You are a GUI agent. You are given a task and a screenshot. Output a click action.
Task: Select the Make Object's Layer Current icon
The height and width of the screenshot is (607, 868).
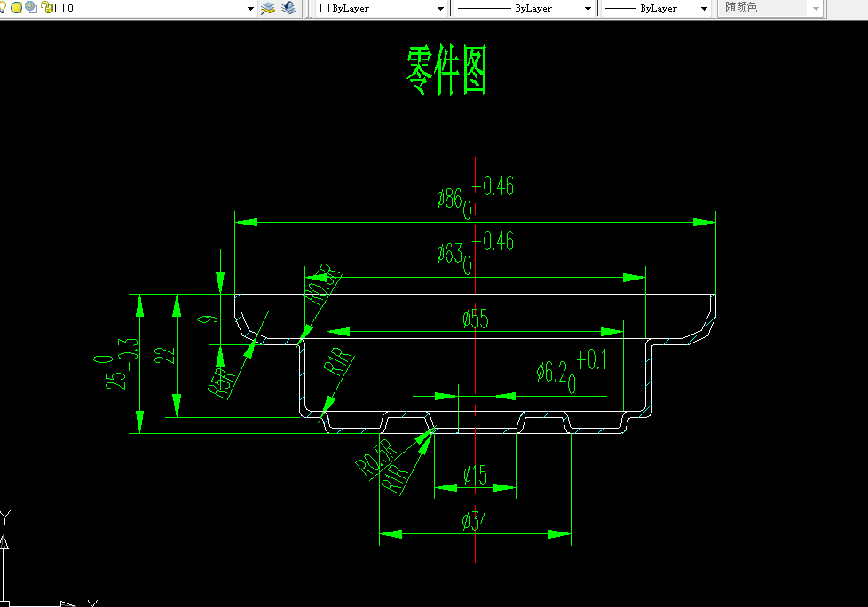(x=267, y=8)
